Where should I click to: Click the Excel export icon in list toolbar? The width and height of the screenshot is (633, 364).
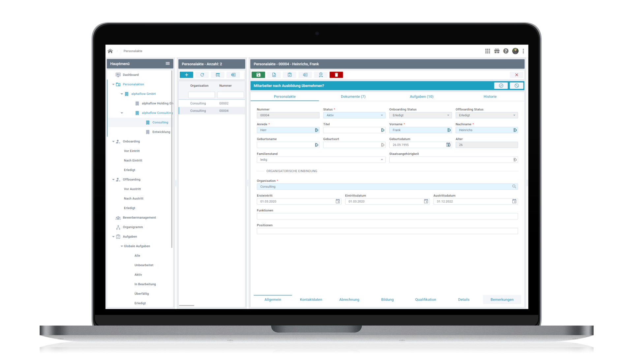(233, 75)
